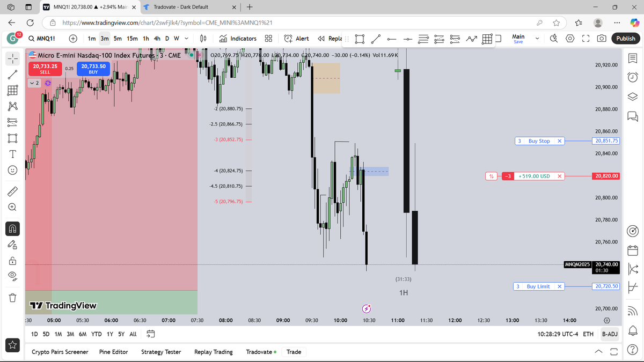Enter fullscreen mode icon
This screenshot has height=362, width=644.
pyautogui.click(x=586, y=39)
